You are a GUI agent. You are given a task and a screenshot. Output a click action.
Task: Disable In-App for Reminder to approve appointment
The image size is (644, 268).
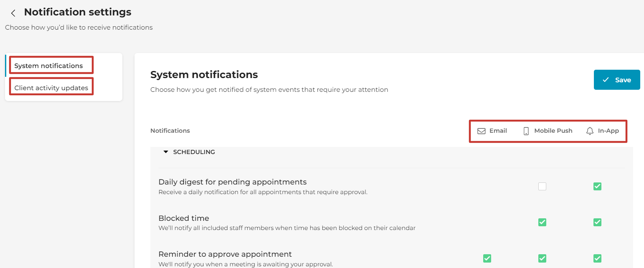(x=597, y=258)
